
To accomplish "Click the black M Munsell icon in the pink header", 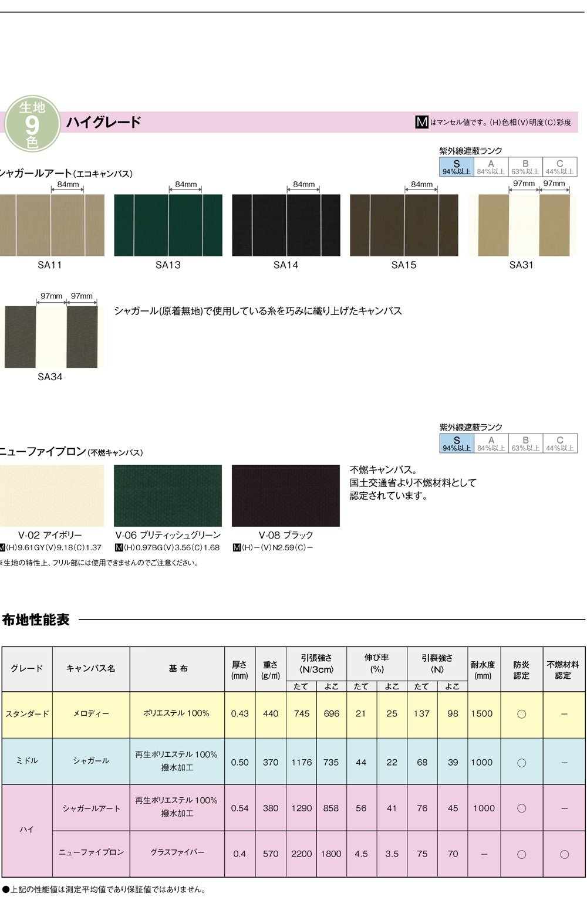I will coord(421,122).
